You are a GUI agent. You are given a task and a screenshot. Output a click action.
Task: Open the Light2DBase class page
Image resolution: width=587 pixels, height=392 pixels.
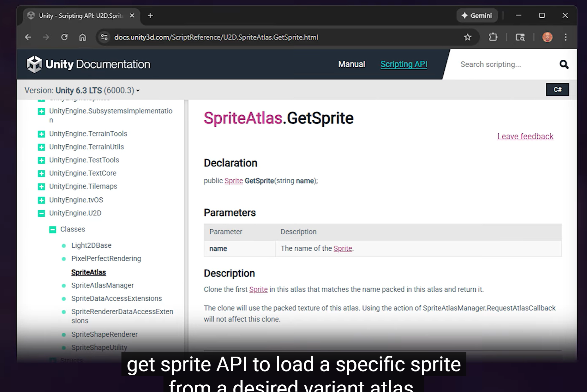(91, 245)
